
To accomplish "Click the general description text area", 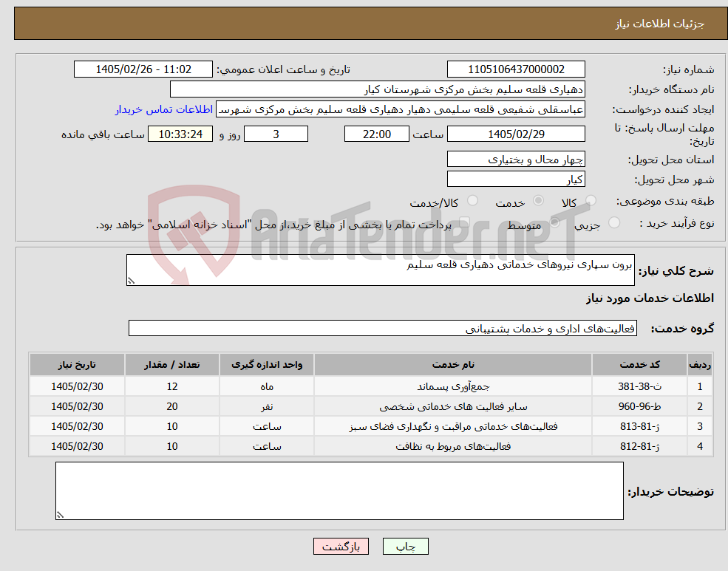I will [x=380, y=270].
